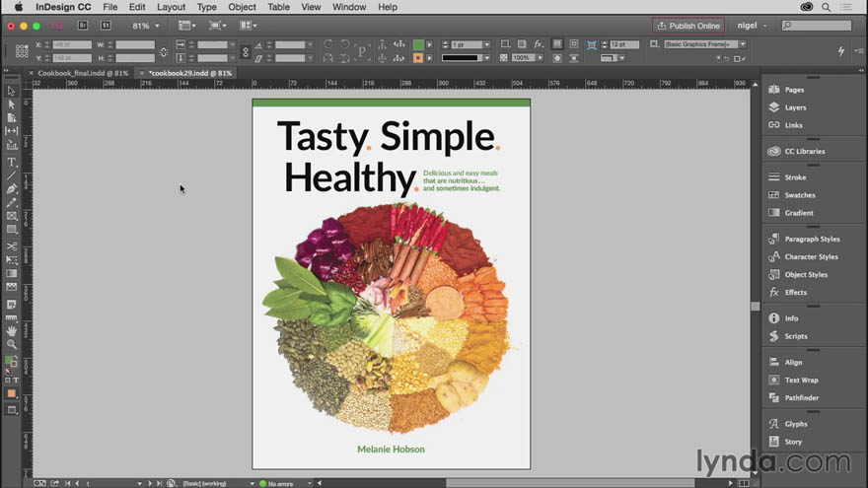
Task: Open Adobe Bridge with Br icon
Action: click(x=83, y=26)
